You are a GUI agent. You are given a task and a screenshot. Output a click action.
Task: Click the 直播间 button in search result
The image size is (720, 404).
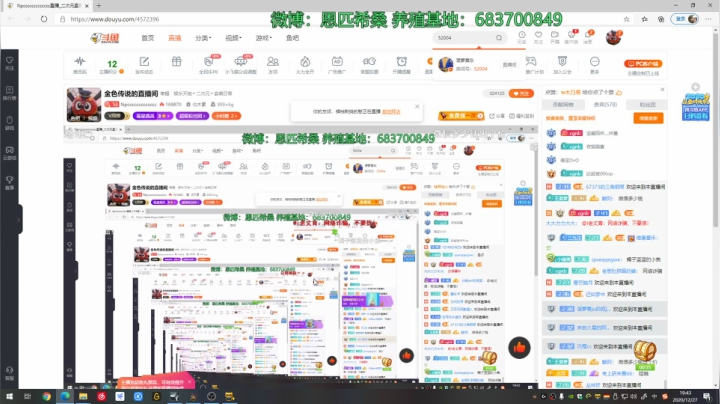tap(509, 65)
